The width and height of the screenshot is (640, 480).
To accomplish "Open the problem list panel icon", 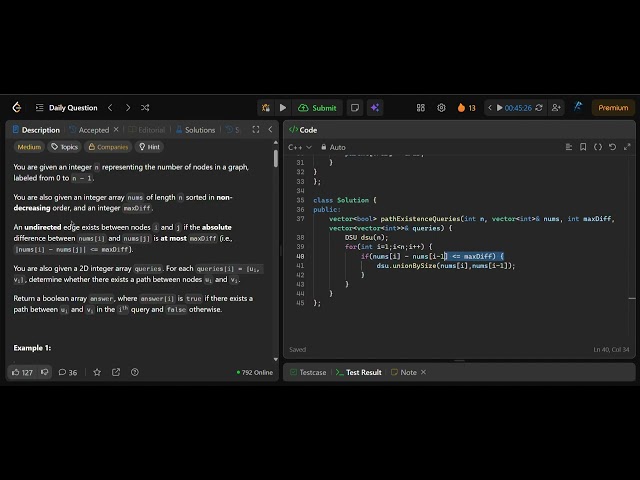I will (40, 108).
